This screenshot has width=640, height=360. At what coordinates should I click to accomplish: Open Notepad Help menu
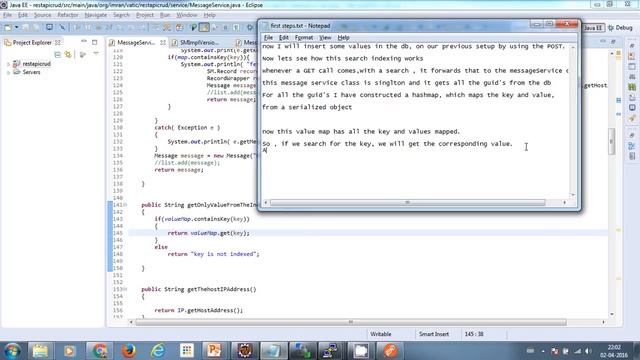pyautogui.click(x=343, y=38)
